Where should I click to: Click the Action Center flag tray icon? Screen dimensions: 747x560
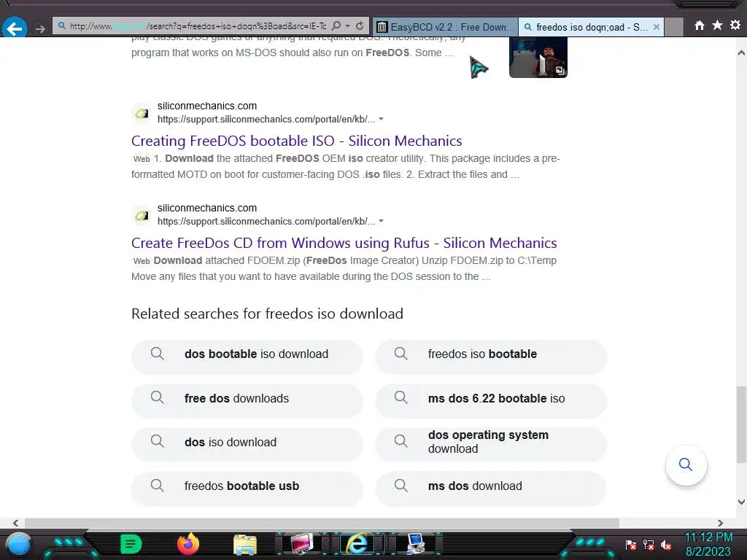[631, 544]
